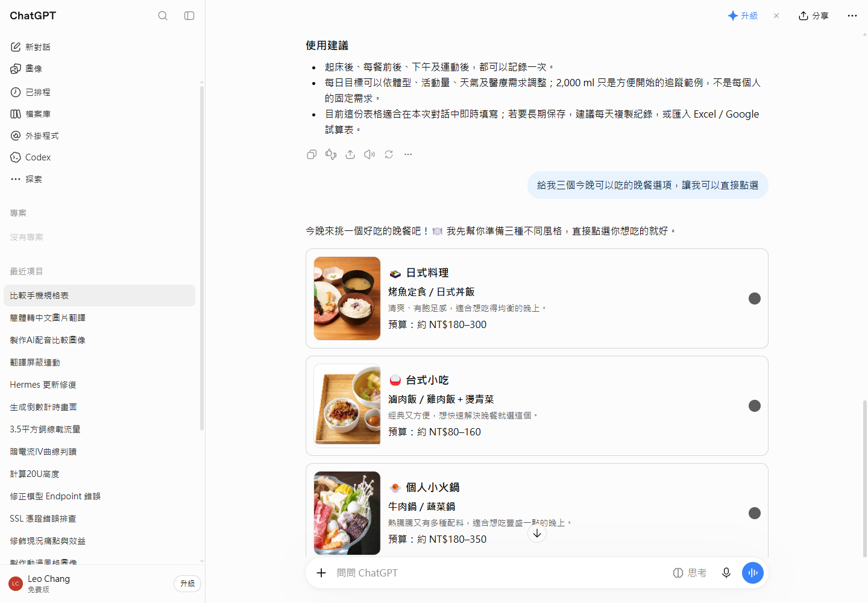This screenshot has height=603, width=868.
Task: Play the response aloud with speaker icon
Action: click(370, 154)
